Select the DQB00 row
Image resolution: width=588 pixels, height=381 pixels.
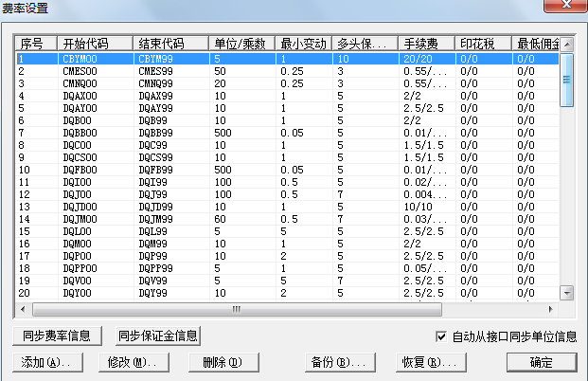(287, 120)
